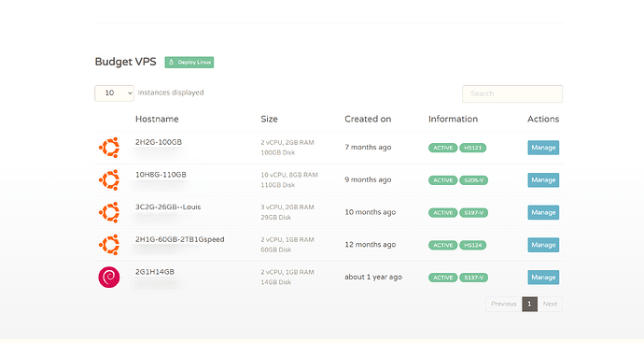Click the 'about 1 year ago' date
The height and width of the screenshot is (343, 644).
[373, 278]
